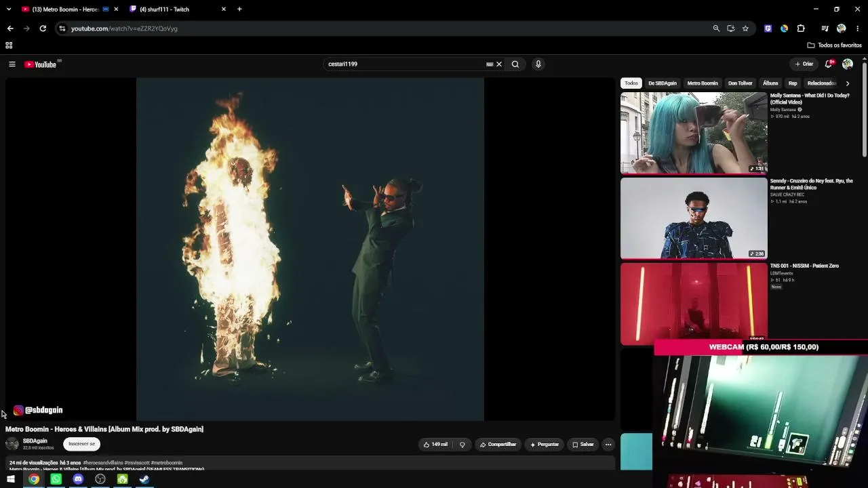Switch to Chrome in the taskbar
Screen dimensions: 868x488
(33, 479)
